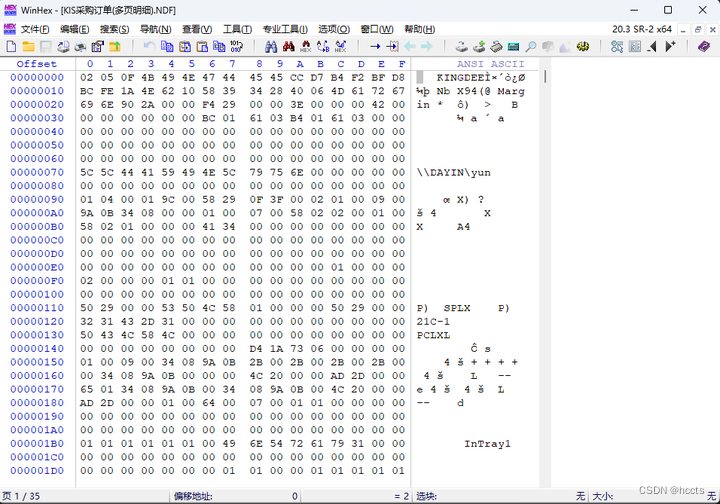Open the 选项(O) menu
Image resolution: width=720 pixels, height=504 pixels.
(x=334, y=29)
